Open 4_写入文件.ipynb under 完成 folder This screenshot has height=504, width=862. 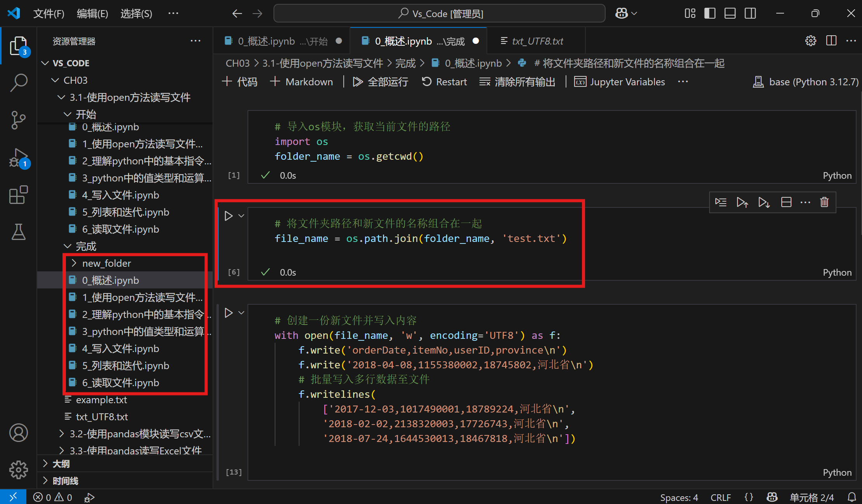(x=125, y=349)
